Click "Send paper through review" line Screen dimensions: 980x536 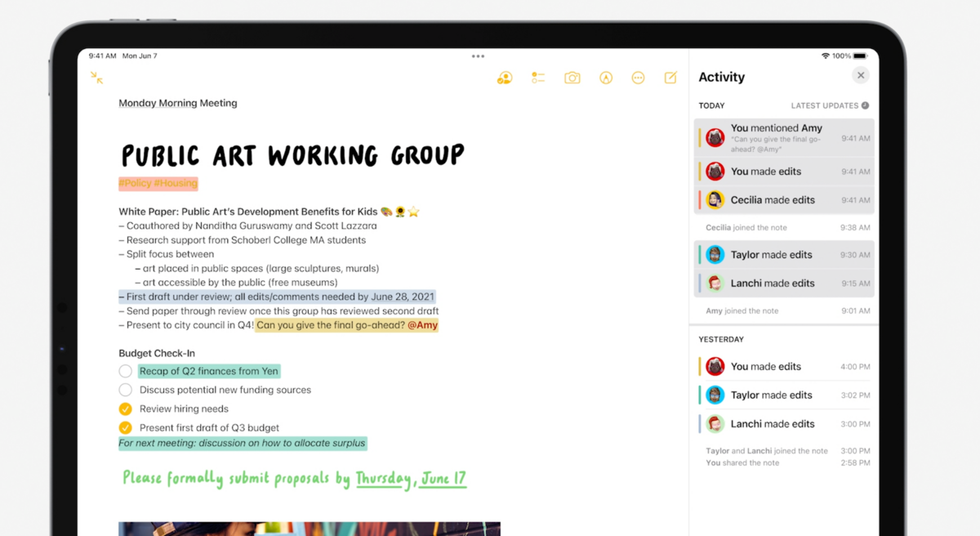278,311
